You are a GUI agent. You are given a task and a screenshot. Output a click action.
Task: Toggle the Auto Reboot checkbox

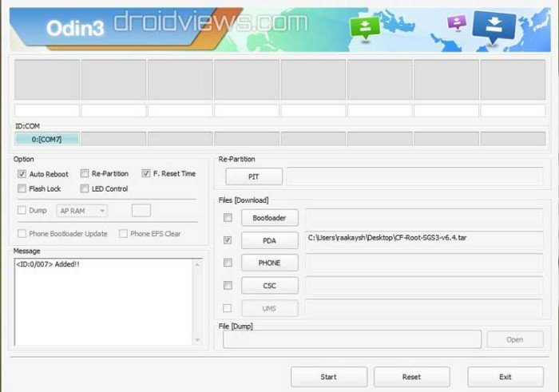coord(22,174)
